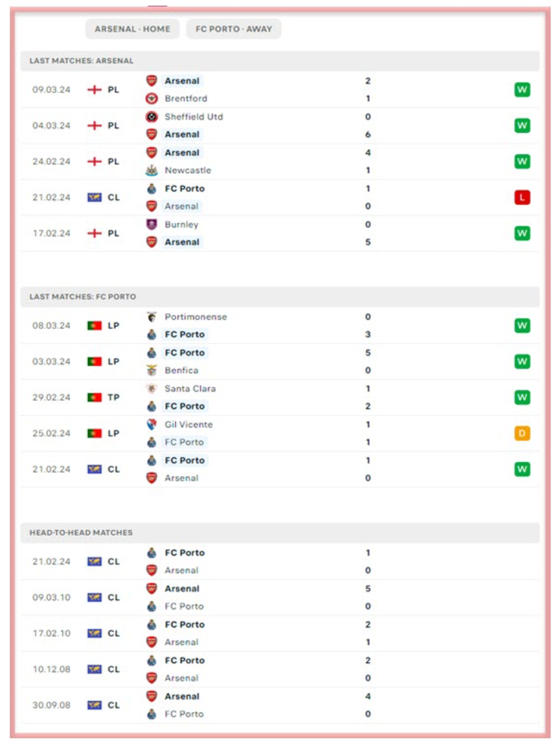This screenshot has height=745, width=560.
Task: Switch to the Arsenal - Home tab
Action: coord(132,29)
